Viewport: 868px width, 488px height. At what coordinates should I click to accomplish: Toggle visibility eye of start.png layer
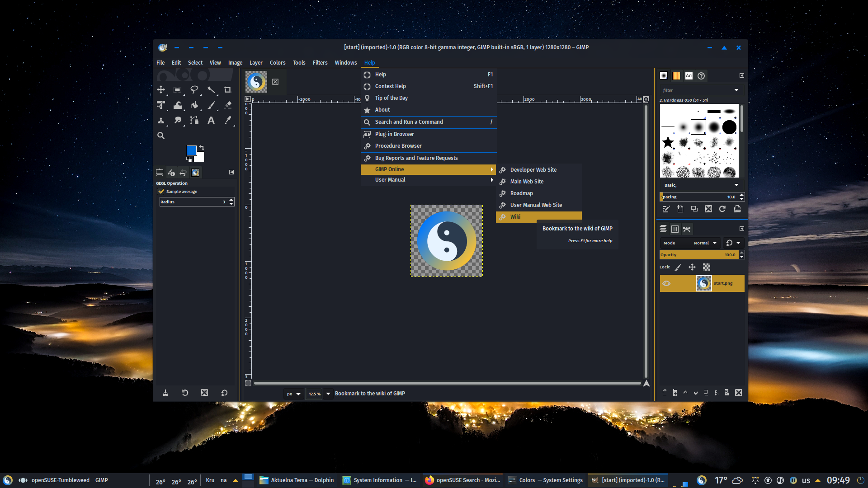666,284
